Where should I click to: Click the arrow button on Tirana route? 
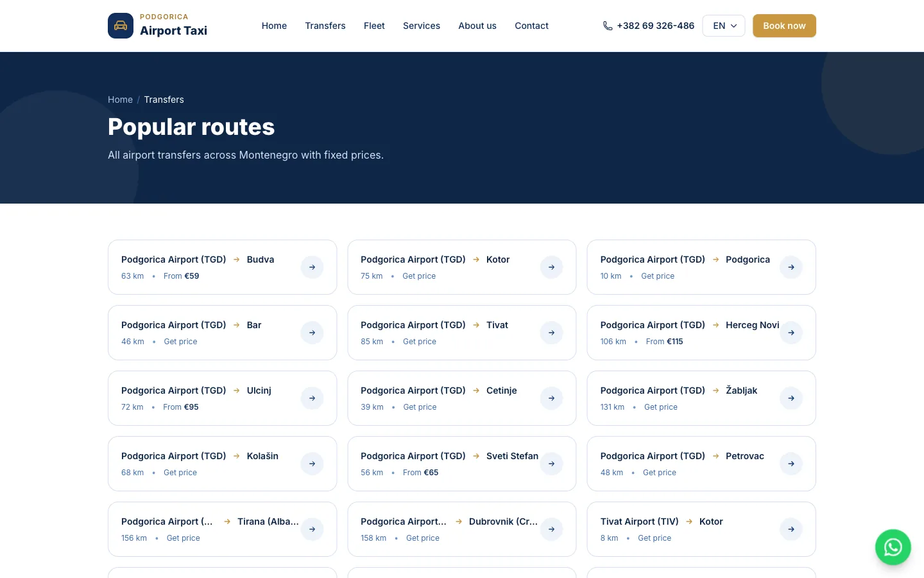(x=312, y=529)
